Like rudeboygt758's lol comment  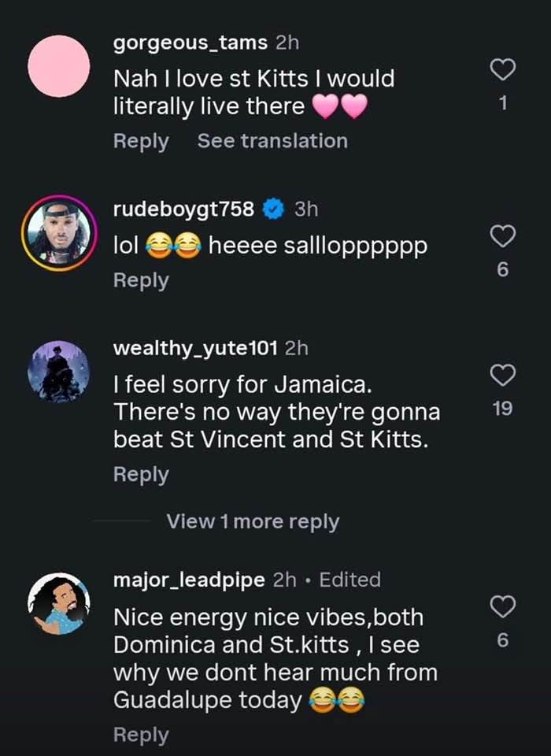point(503,235)
